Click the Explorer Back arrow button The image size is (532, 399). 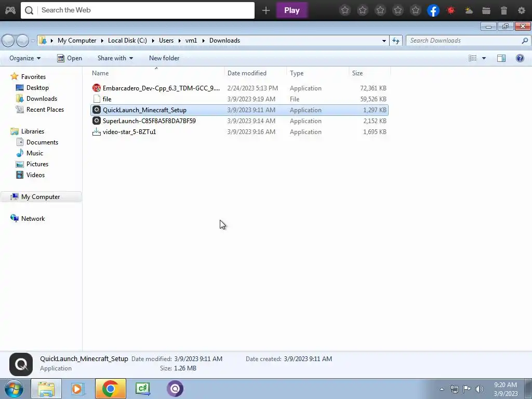[x=8, y=41]
